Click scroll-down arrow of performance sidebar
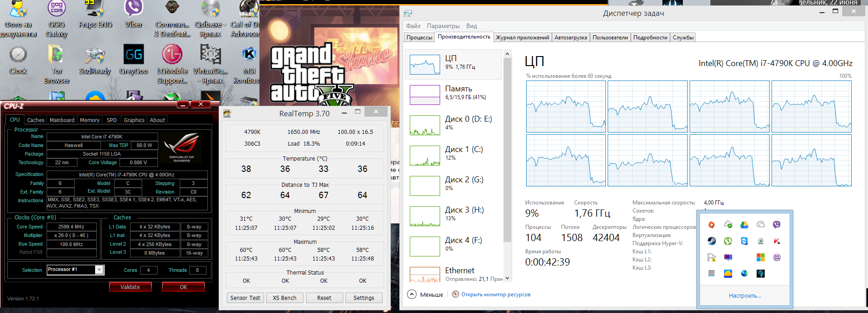Viewport: 868px width, 313px height. click(507, 278)
